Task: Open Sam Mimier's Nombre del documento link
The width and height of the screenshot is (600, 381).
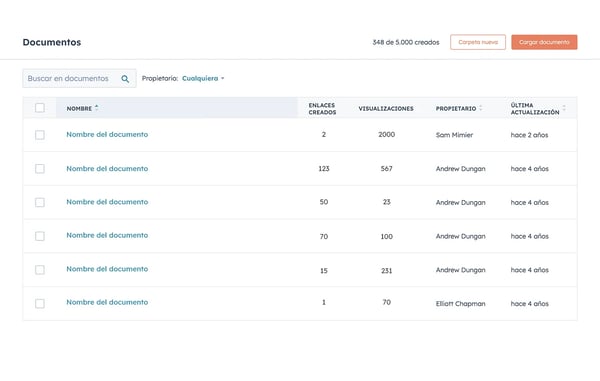Action: pos(107,134)
